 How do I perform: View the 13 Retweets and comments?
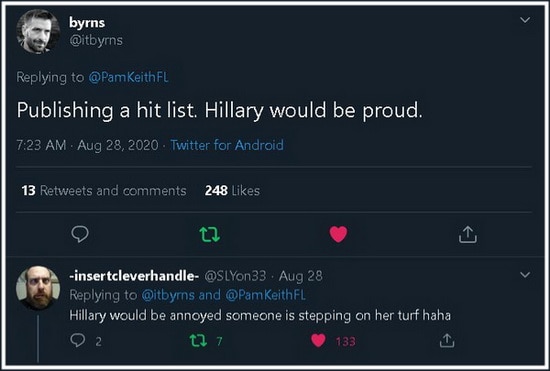coord(104,190)
